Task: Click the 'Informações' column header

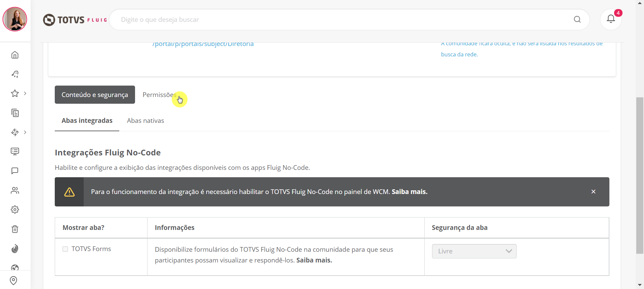Action: tap(175, 228)
